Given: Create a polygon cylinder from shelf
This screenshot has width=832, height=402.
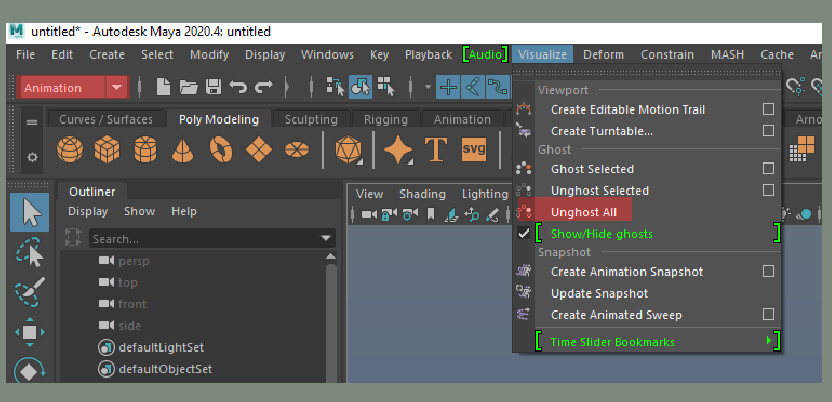Looking at the screenshot, I should [x=145, y=150].
